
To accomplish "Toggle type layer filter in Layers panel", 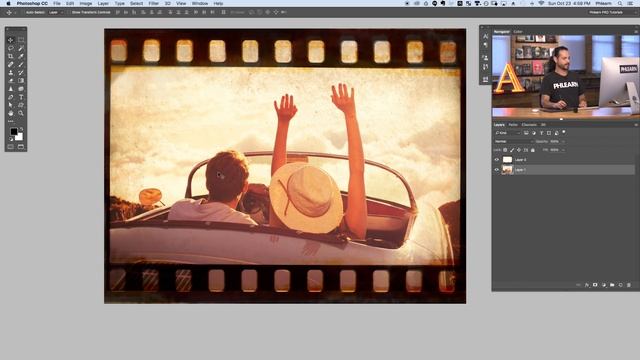I will click(541, 133).
